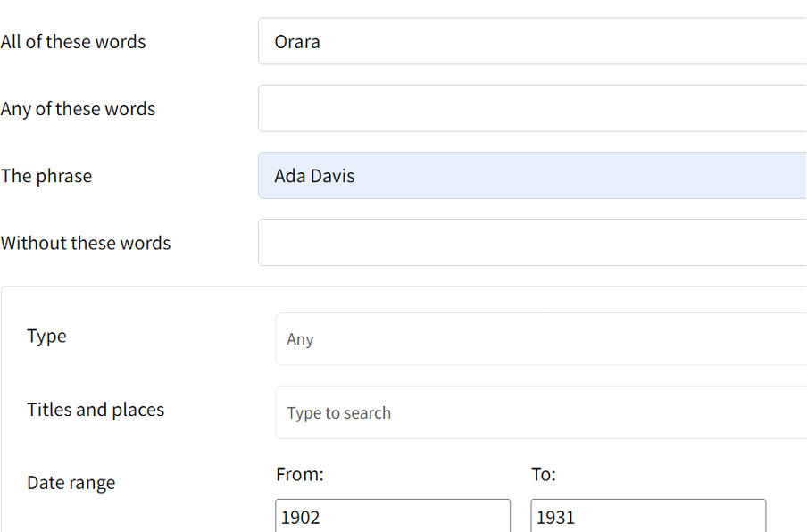The width and height of the screenshot is (807, 532).
Task: Click the 'Date range' label
Action: [x=71, y=483]
